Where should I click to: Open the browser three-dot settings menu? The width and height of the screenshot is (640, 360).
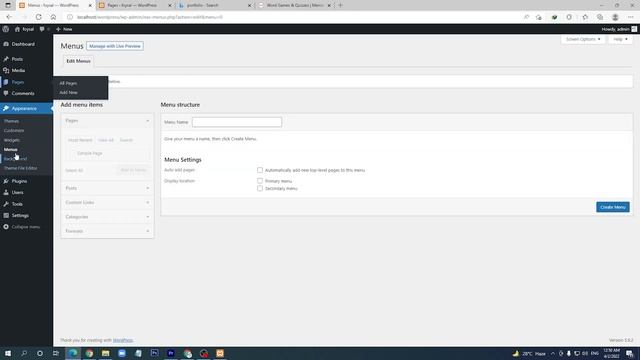(x=631, y=17)
